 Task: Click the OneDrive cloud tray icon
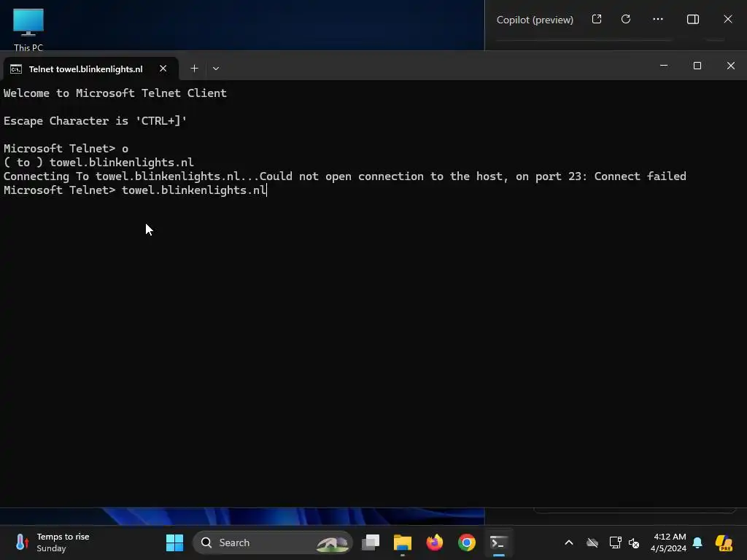[592, 542]
